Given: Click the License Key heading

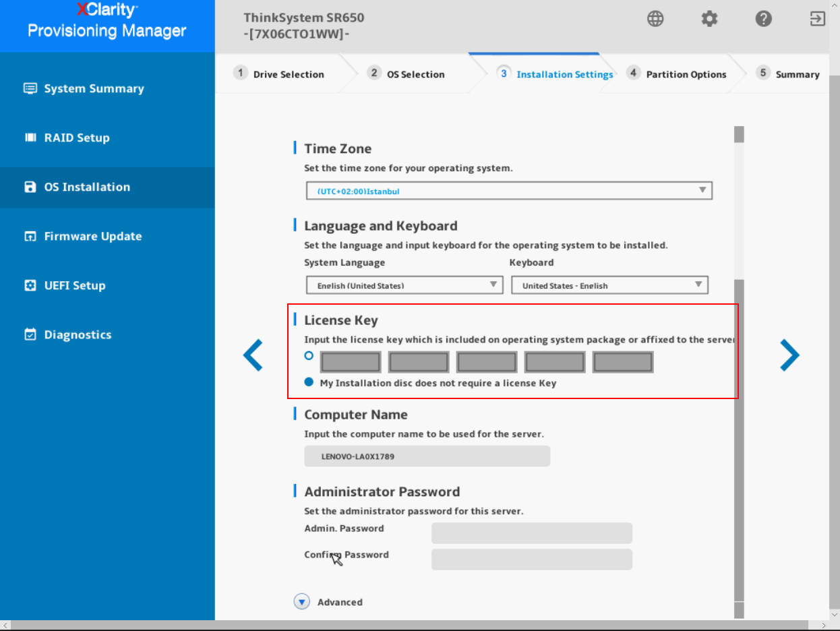Looking at the screenshot, I should 341,320.
